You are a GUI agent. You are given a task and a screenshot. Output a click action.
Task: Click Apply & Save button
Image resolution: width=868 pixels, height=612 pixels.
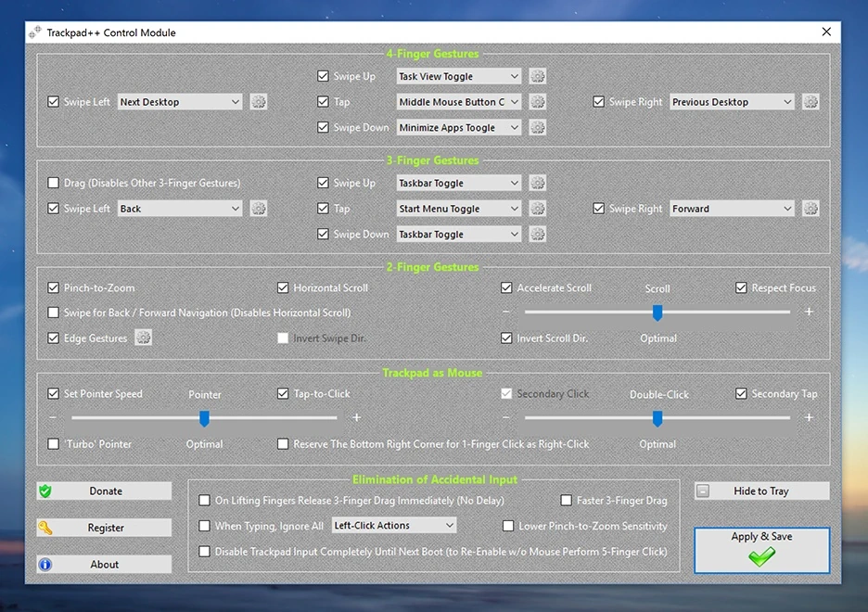tap(761, 550)
